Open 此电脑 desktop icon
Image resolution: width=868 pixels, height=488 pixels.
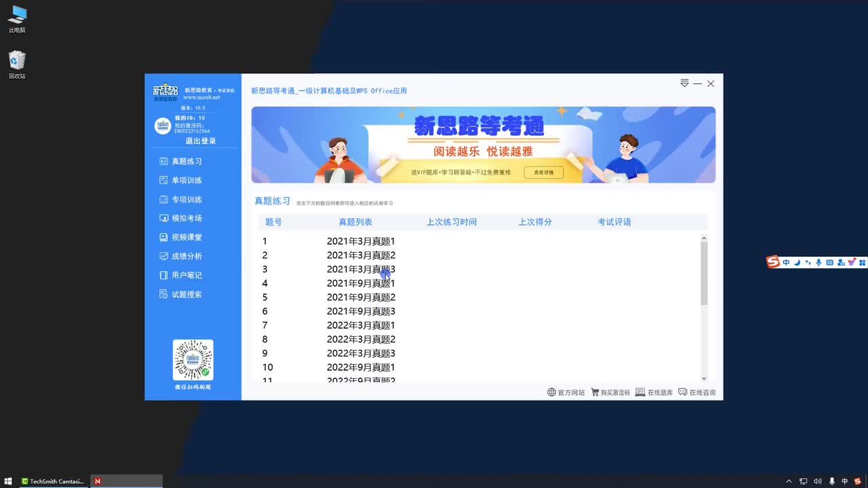pyautogui.click(x=17, y=19)
